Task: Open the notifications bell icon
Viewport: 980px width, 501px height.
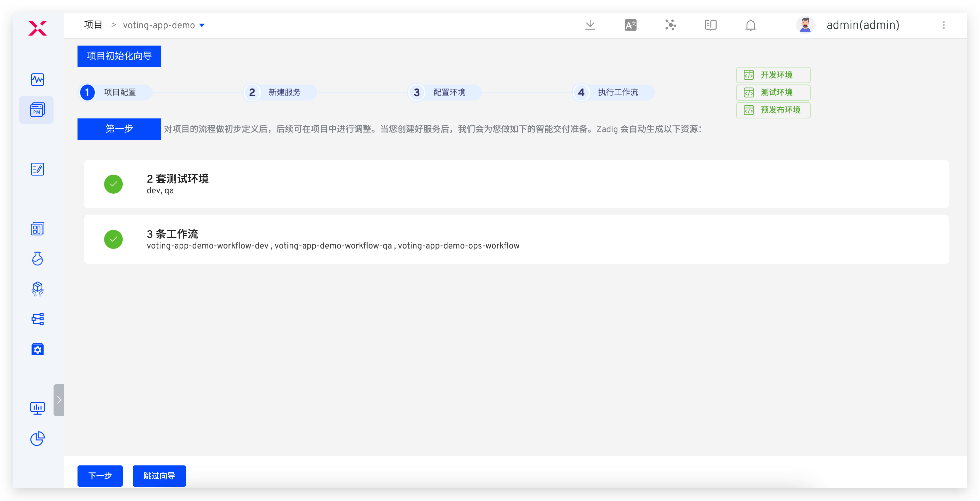Action: [x=750, y=25]
